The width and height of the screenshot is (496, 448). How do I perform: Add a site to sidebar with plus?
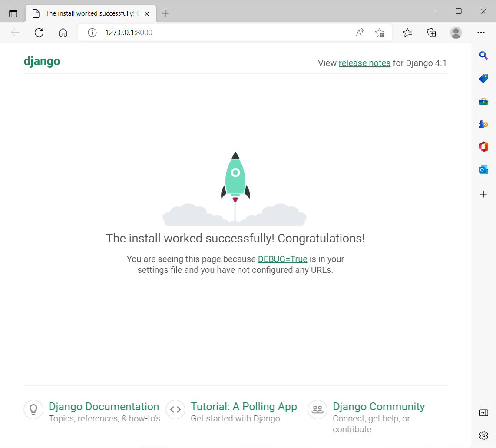point(483,194)
